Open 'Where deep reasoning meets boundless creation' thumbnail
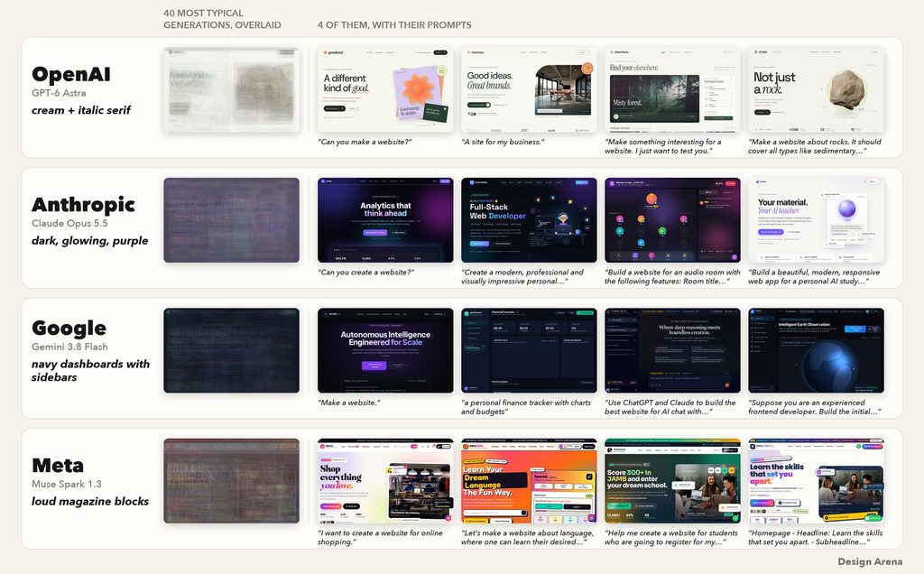Screen dimensions: 924x574 672,351
